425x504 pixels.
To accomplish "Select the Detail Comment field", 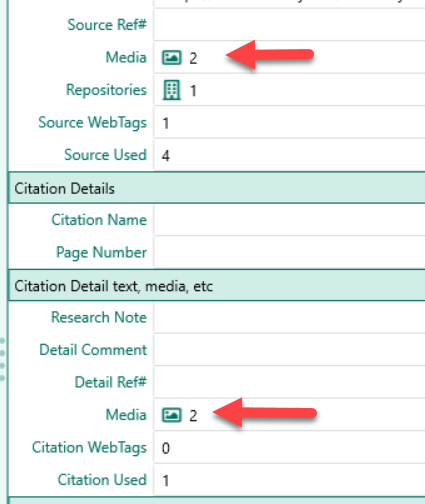I will pos(289,350).
